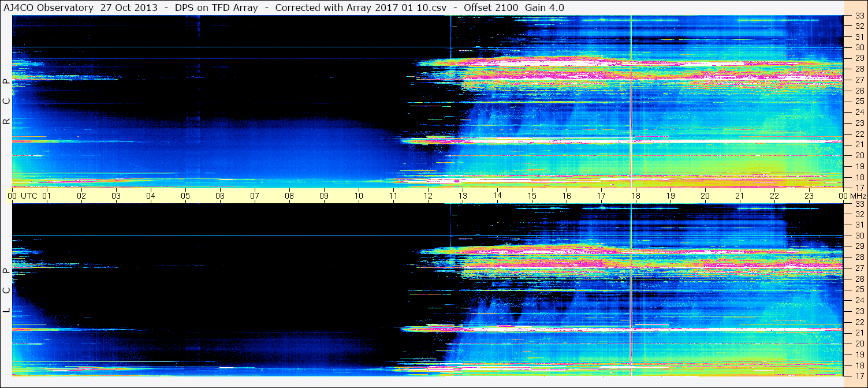868x388 pixels.
Task: Click the RCP vertical label on the left
Action: [6, 102]
